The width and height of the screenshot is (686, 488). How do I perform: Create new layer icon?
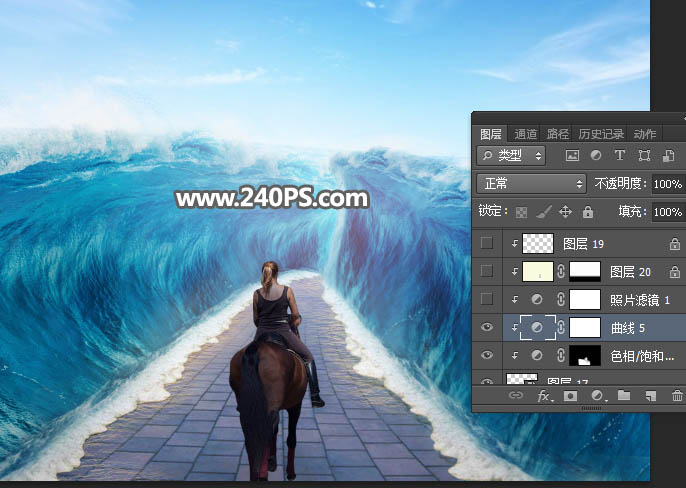coord(651,396)
